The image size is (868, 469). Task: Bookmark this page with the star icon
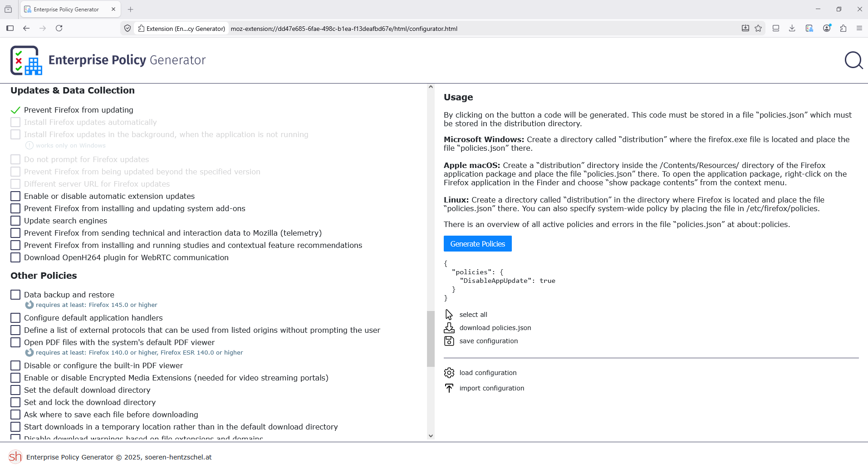click(758, 28)
